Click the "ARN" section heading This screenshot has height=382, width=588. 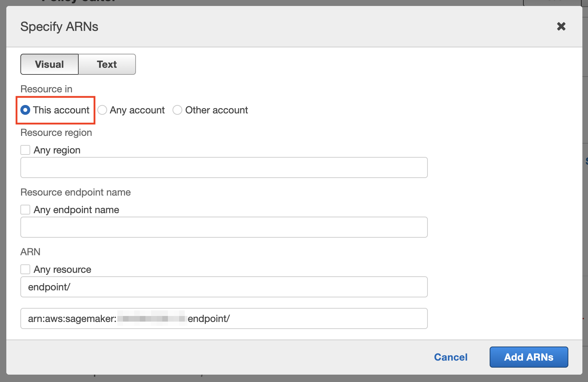[30, 252]
